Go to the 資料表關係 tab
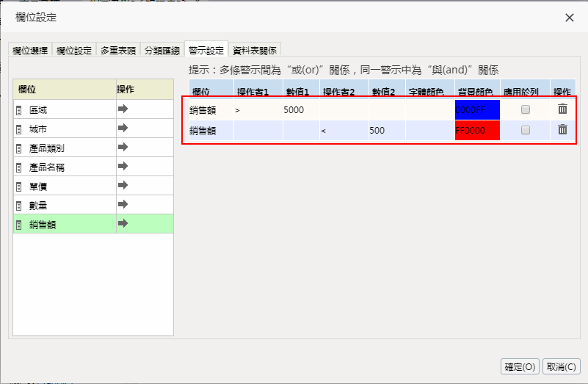 (x=255, y=51)
